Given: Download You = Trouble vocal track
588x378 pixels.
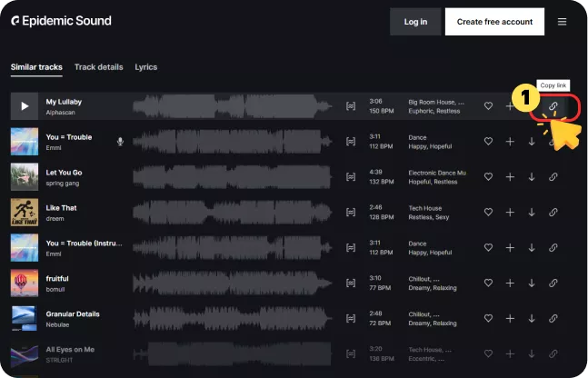Looking at the screenshot, I should (532, 142).
